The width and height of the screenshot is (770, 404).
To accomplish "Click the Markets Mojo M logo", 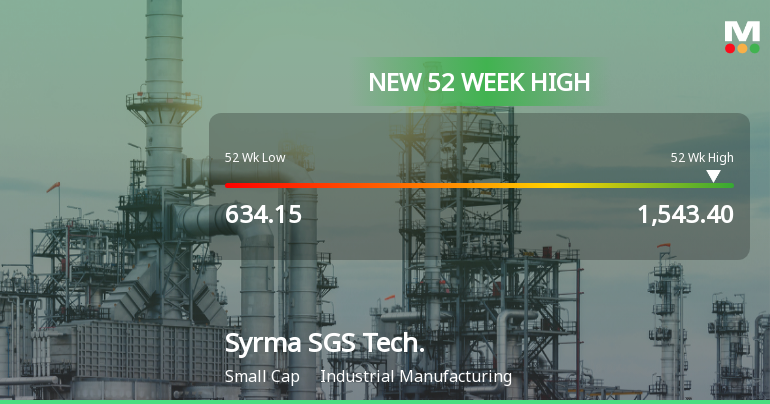I will click(x=742, y=37).
